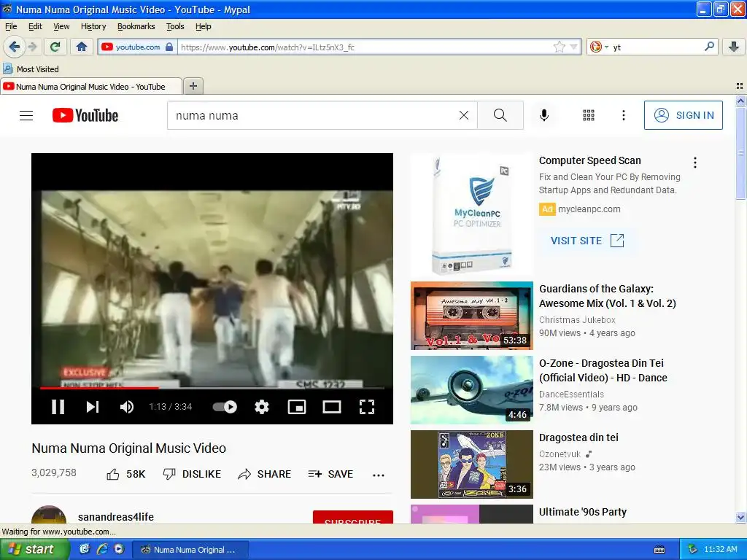Pause the video
Viewport: 747px width, 560px height.
point(58,407)
